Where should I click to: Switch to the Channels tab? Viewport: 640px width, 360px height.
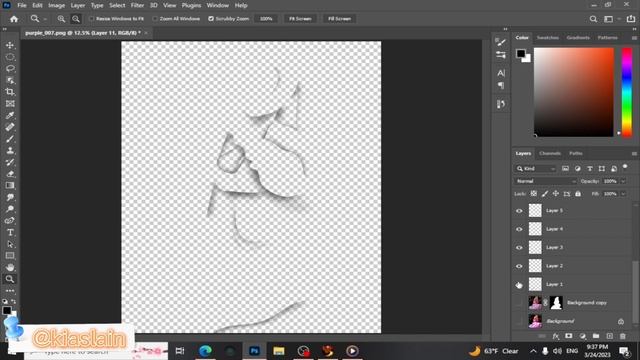pos(550,153)
